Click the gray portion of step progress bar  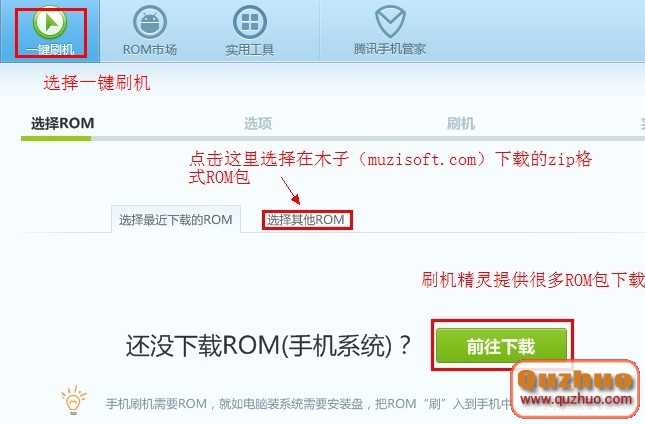[x=368, y=139]
